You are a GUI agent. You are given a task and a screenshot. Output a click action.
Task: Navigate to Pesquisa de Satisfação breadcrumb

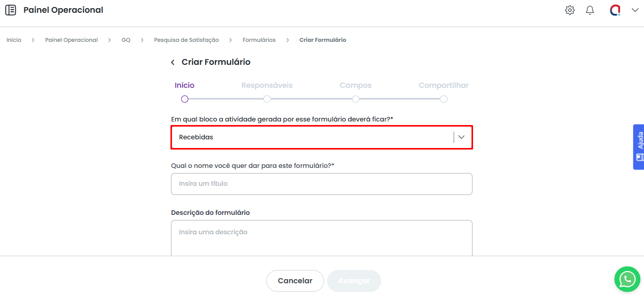coord(186,40)
